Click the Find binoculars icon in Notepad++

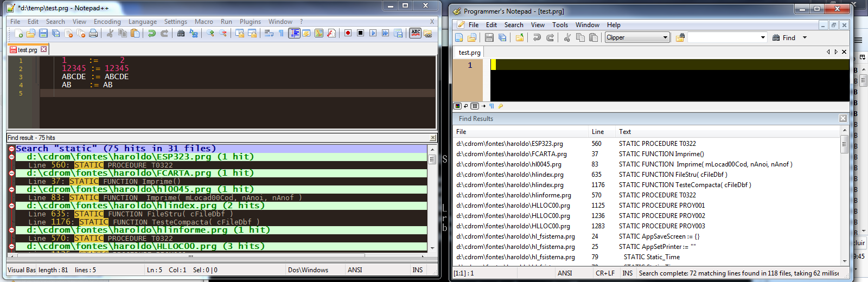point(181,34)
